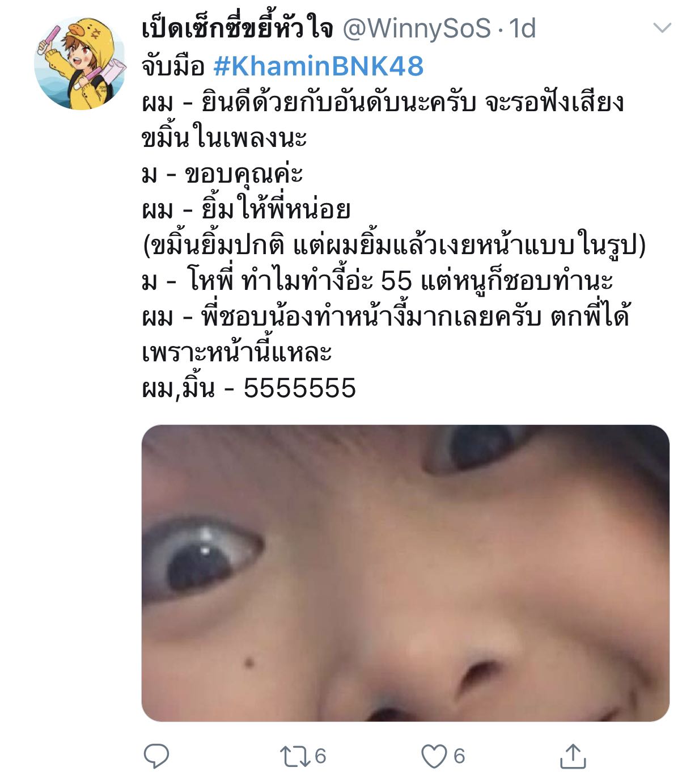Reply using the speech bubble icon
699x784 pixels.
(x=156, y=756)
